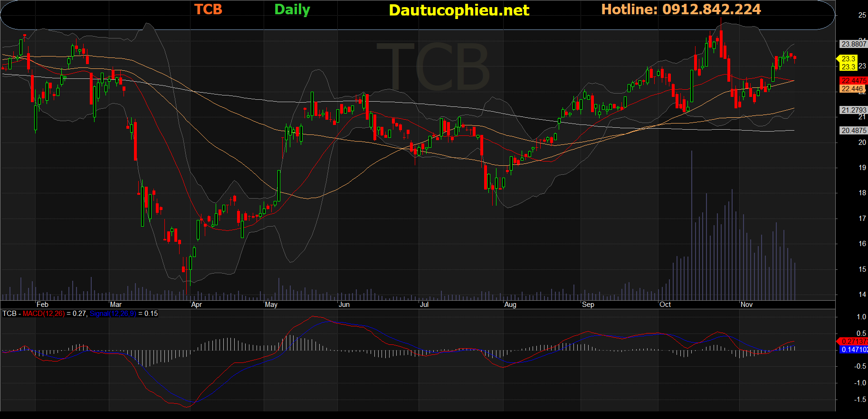Click the Nov month label
The image size is (868, 419).
746,305
